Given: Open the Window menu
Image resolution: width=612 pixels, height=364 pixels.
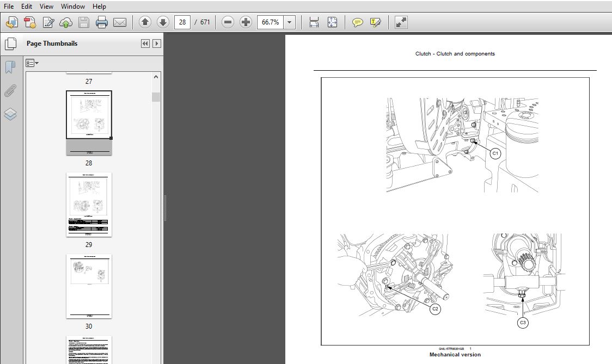Looking at the screenshot, I should (72, 6).
